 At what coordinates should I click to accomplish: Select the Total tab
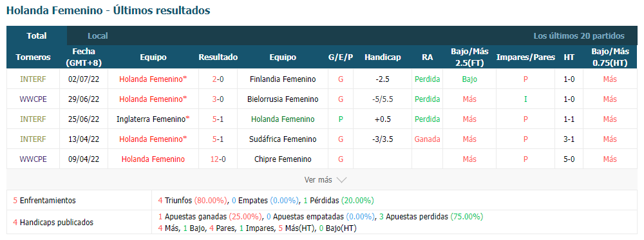coord(37,36)
